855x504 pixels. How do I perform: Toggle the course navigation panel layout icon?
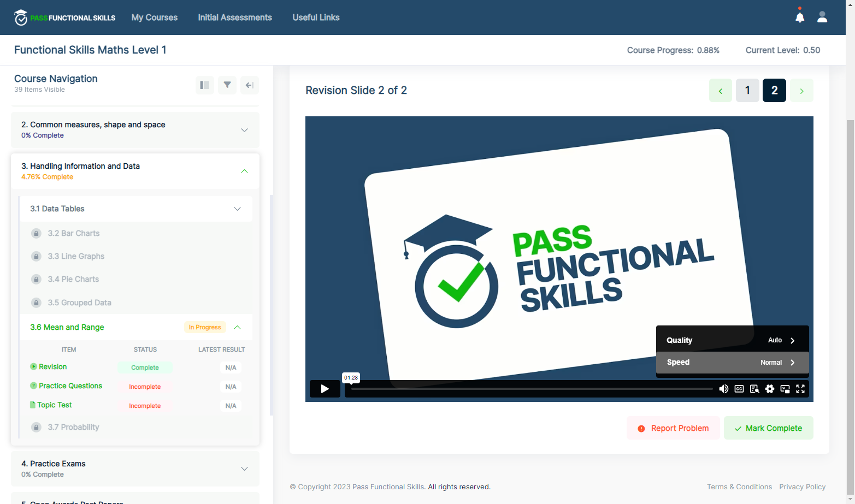pos(205,85)
